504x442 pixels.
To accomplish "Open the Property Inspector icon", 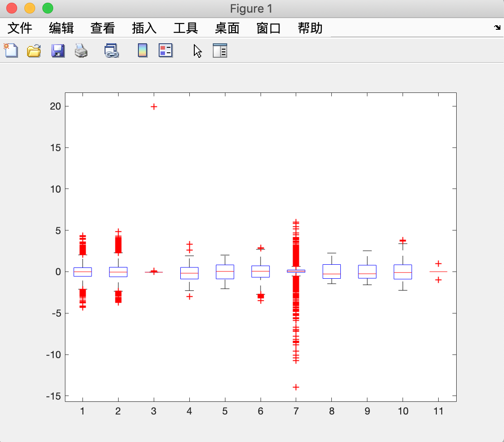I will pyautogui.click(x=220, y=51).
